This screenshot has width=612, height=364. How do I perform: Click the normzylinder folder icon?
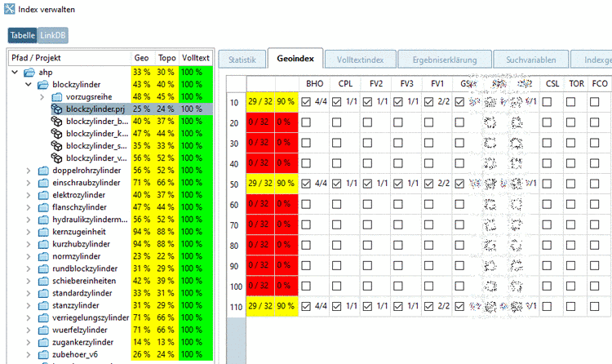[x=43, y=256]
